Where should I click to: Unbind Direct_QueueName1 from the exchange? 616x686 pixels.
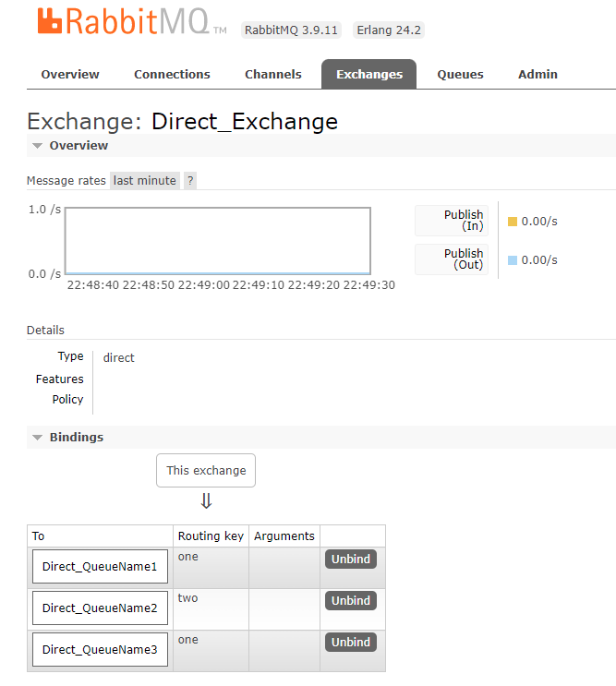point(351,560)
